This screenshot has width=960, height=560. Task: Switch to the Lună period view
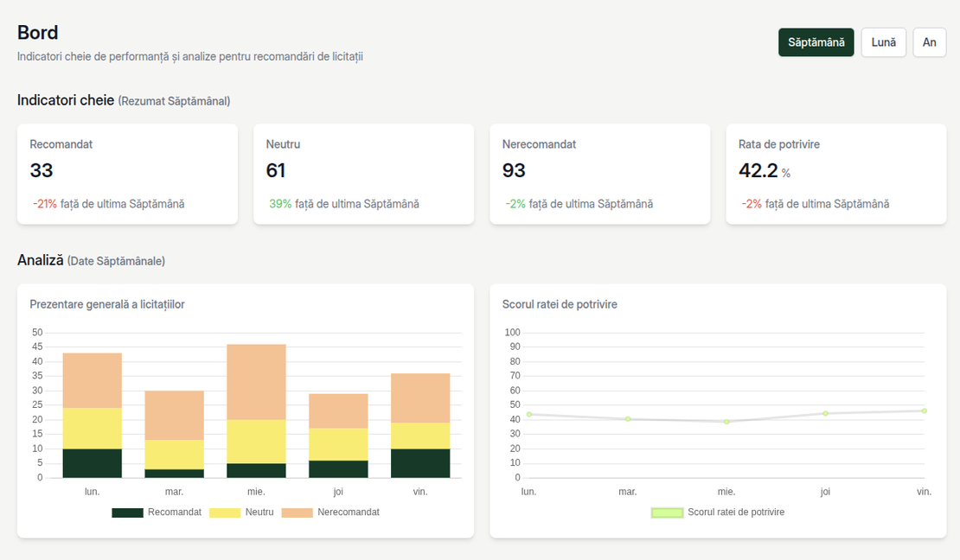click(883, 42)
